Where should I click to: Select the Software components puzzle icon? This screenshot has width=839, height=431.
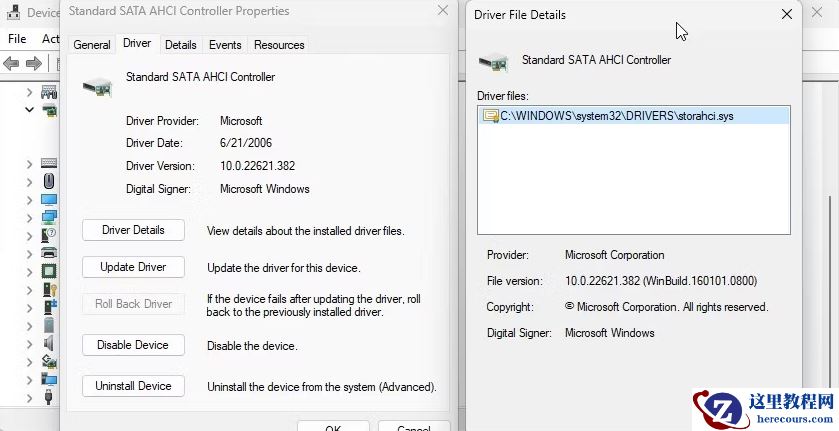click(x=49, y=307)
